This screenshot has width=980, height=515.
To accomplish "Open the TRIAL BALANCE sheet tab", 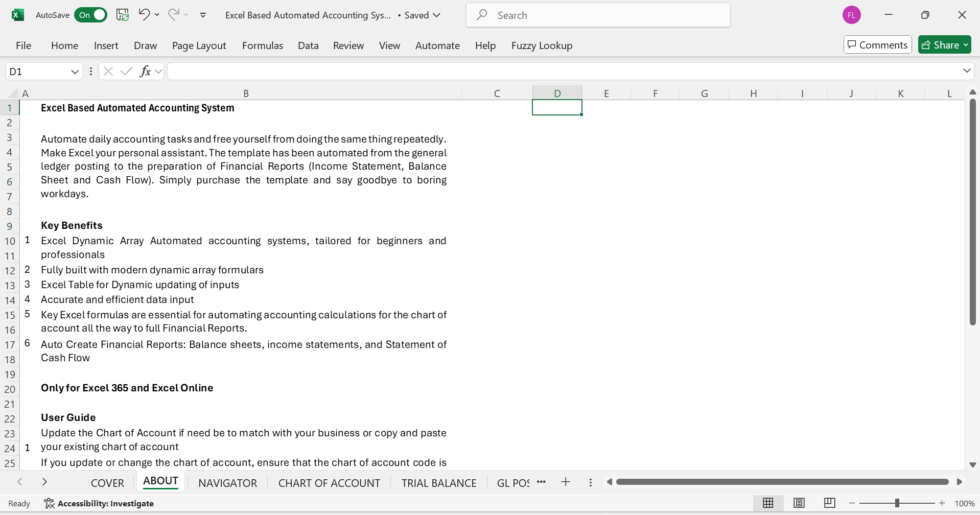I will click(x=438, y=483).
